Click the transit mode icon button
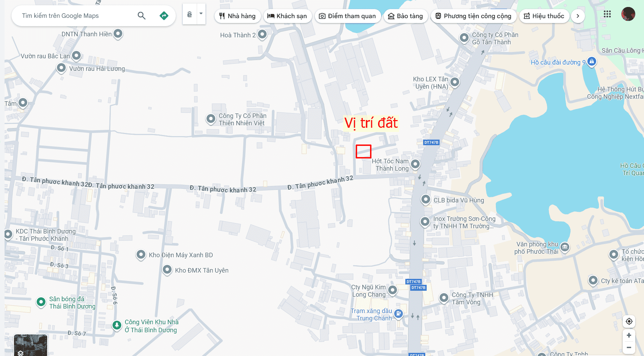The image size is (644, 356). [189, 14]
